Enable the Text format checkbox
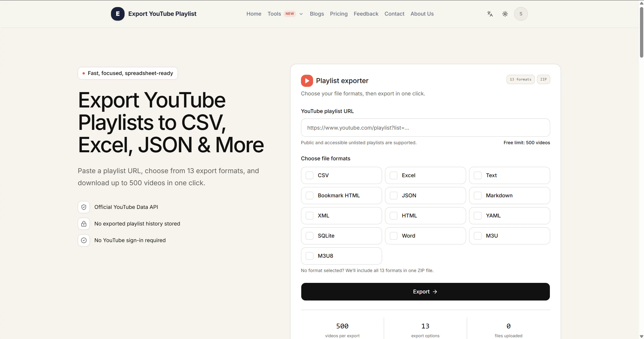Image resolution: width=644 pixels, height=339 pixels. click(477, 175)
